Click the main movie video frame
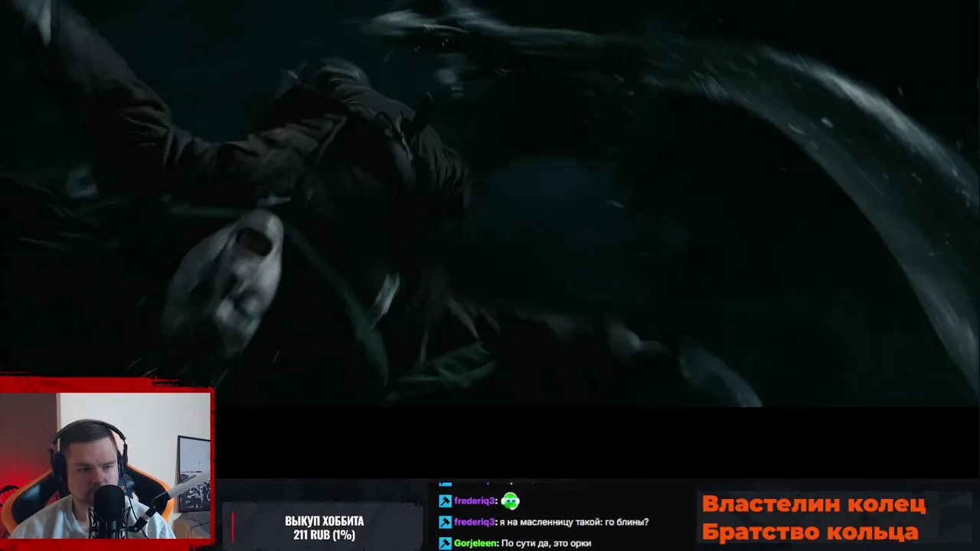 click(x=490, y=203)
